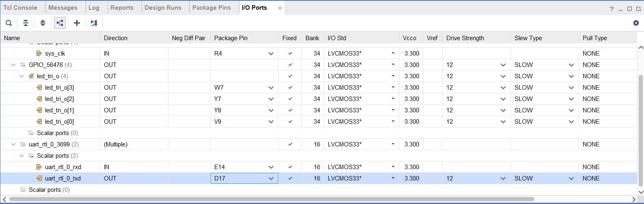Sort by the Package Pin column header
Image resolution: width=644 pixels, height=204 pixels.
pyautogui.click(x=230, y=38)
